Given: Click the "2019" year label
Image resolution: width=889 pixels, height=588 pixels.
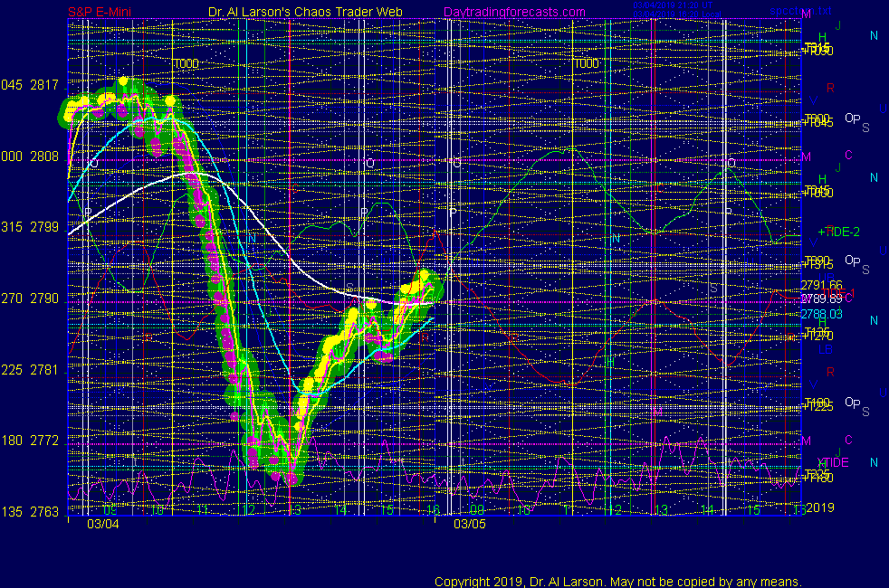Looking at the screenshot, I should [820, 507].
